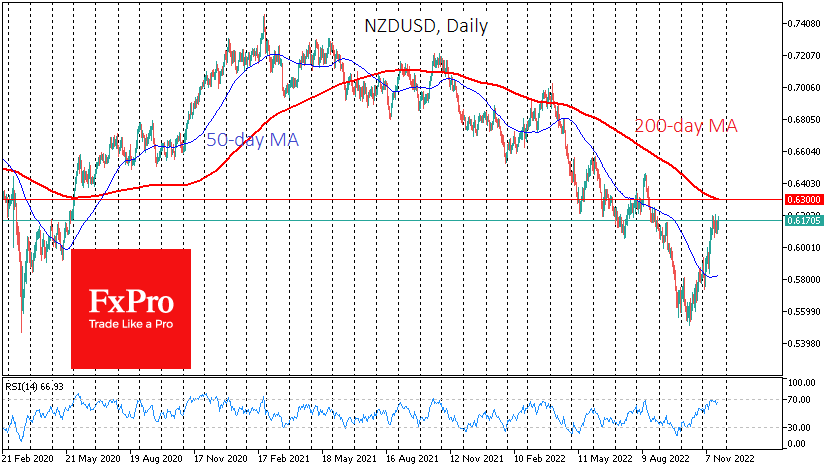Viewport: 835px width, 470px height.
Task: Click the Trade Like a Pro tagline
Action: click(x=130, y=325)
